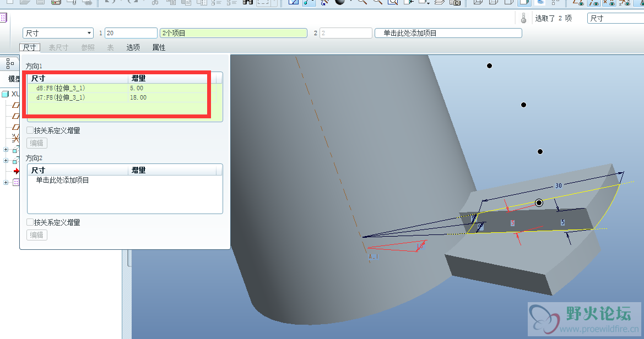Viewport: 644px width, 339px height.
Task: Click the binoculars find icon
Action: 248,2
